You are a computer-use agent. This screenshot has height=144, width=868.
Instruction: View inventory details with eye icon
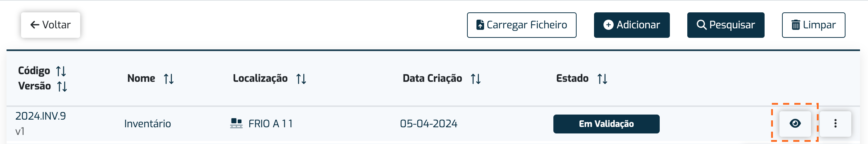[795, 124]
